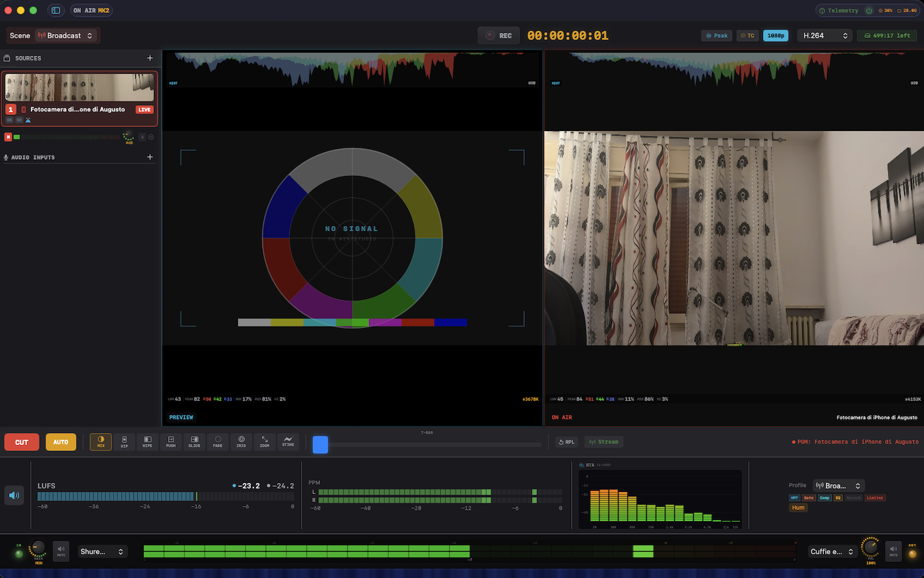The image size is (924, 578).
Task: Select the STING transition icon
Action: pyautogui.click(x=287, y=442)
